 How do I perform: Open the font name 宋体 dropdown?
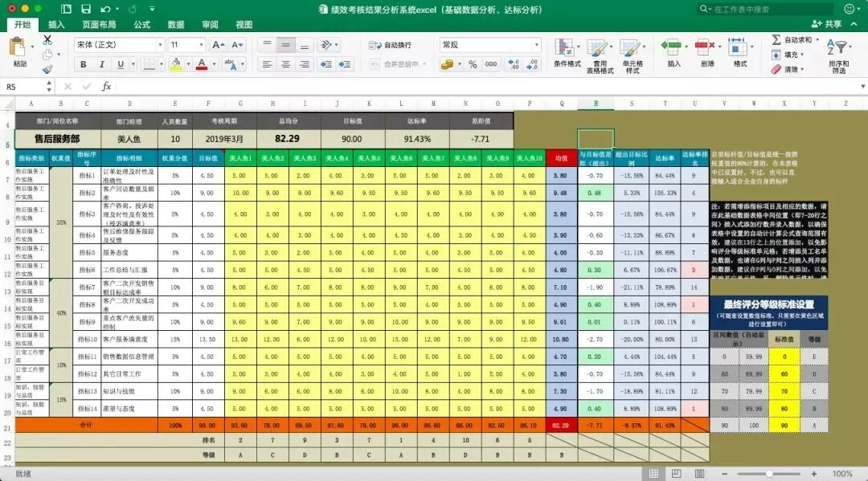coord(160,45)
